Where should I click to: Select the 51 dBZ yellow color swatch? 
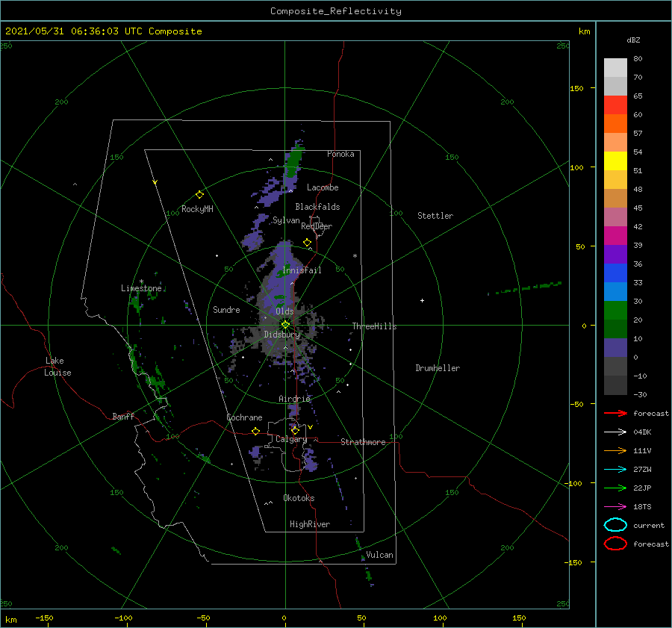(615, 161)
